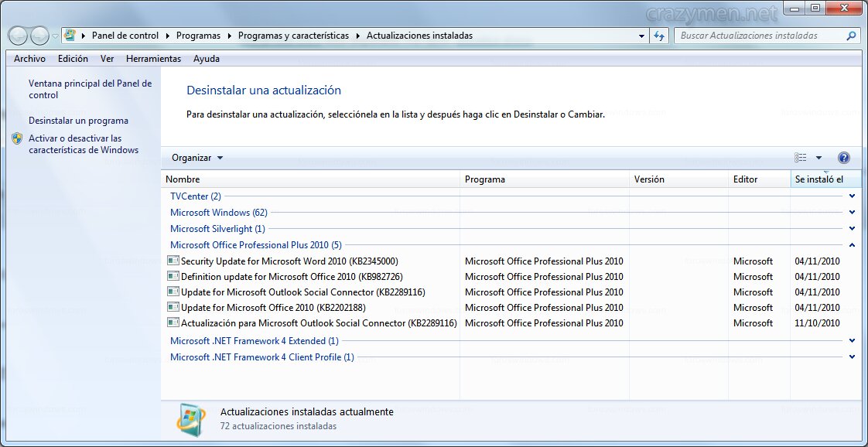Expand the Microsoft Silverlight group chevron
868x447 pixels.
coord(852,228)
